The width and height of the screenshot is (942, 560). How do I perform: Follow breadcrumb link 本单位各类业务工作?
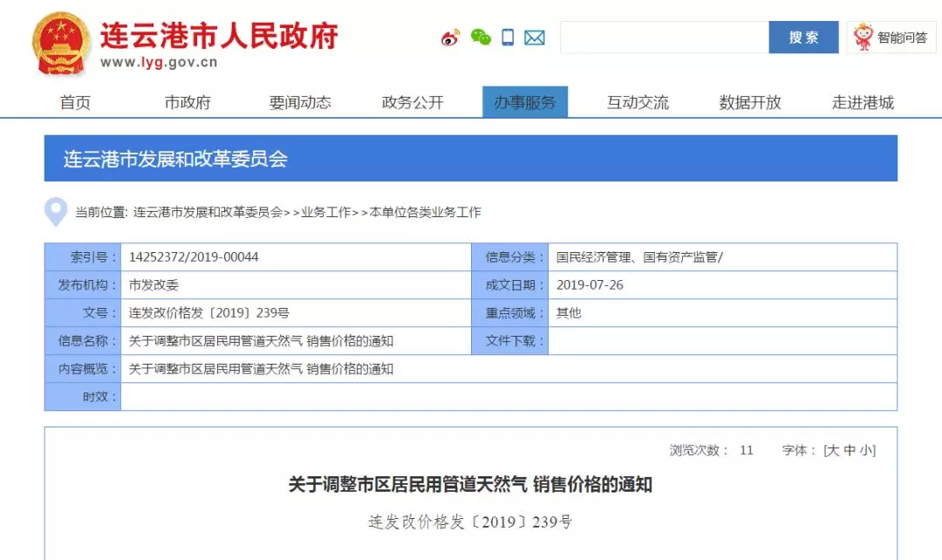(426, 212)
